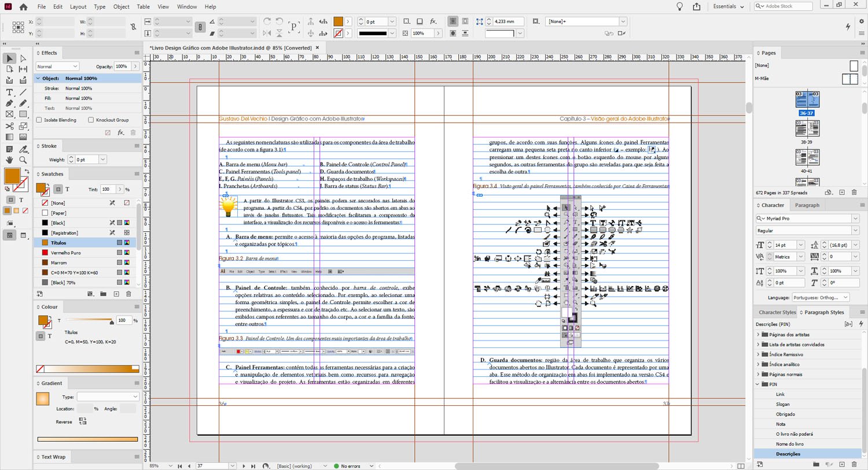
Task: Open the Object menu
Action: coord(122,7)
